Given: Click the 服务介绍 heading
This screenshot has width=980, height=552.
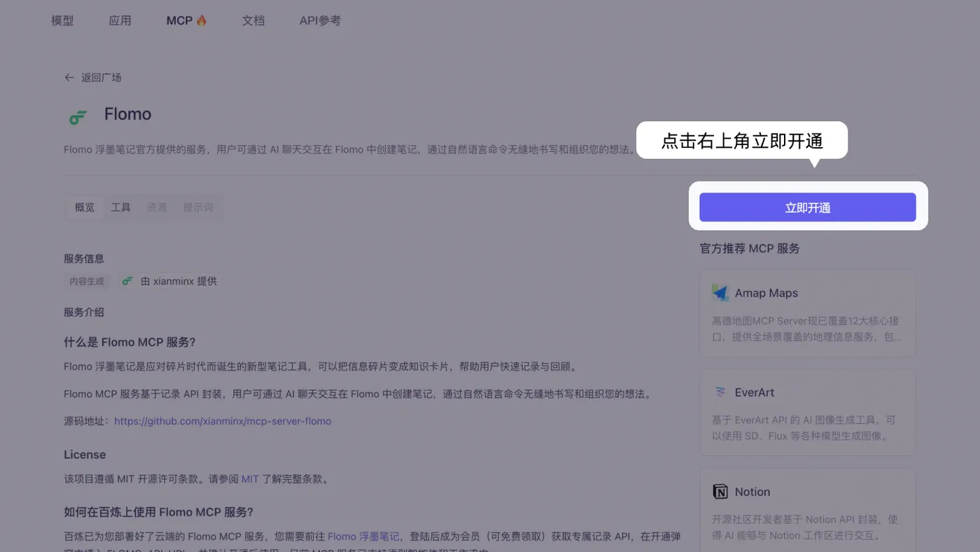Looking at the screenshot, I should coord(84,312).
